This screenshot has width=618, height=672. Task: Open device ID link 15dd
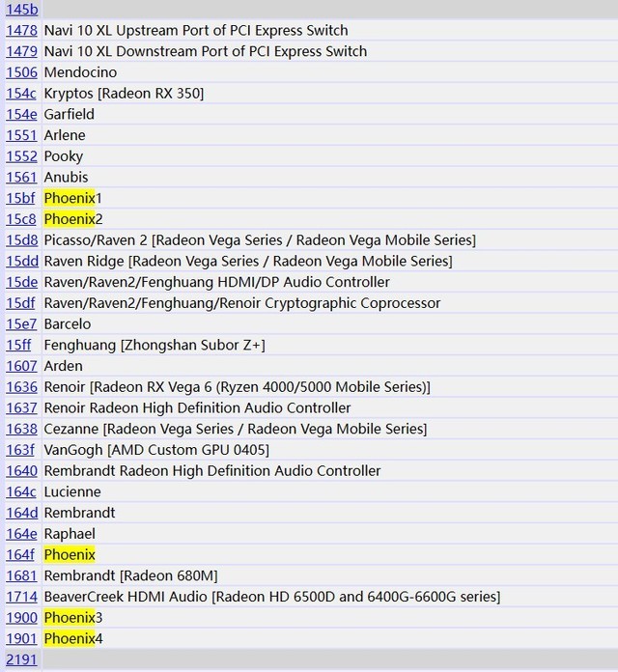(22, 262)
